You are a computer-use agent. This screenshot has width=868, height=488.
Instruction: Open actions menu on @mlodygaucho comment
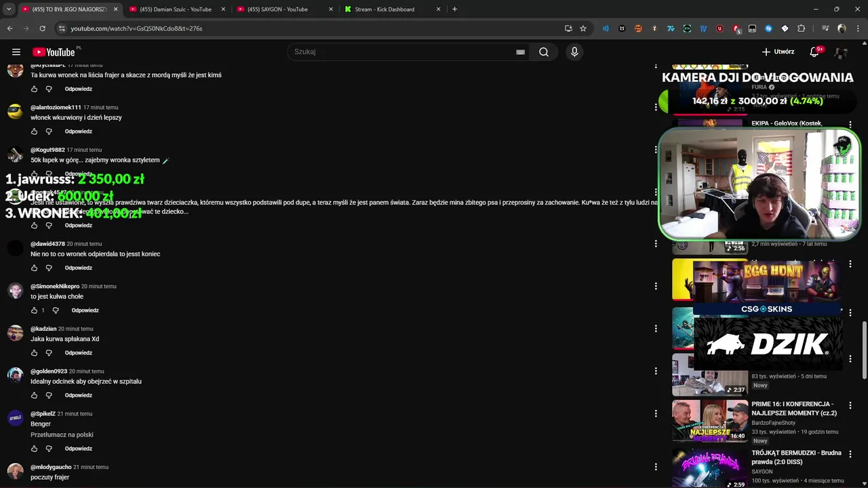click(656, 467)
